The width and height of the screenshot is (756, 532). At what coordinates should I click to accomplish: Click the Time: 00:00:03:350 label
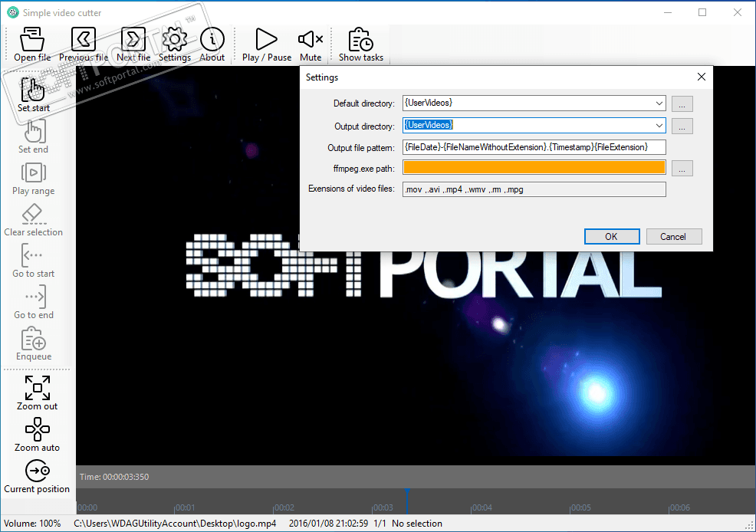tap(114, 477)
